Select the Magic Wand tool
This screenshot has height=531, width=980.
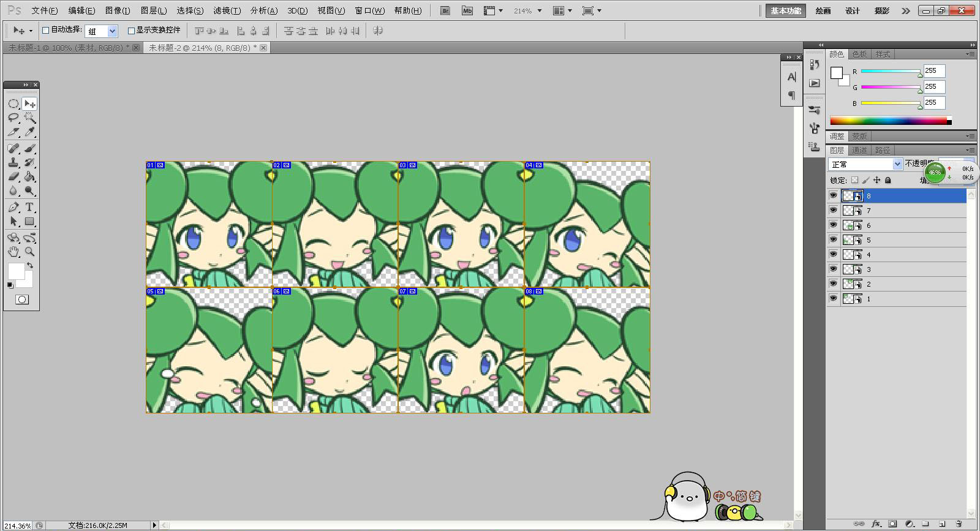tap(29, 118)
